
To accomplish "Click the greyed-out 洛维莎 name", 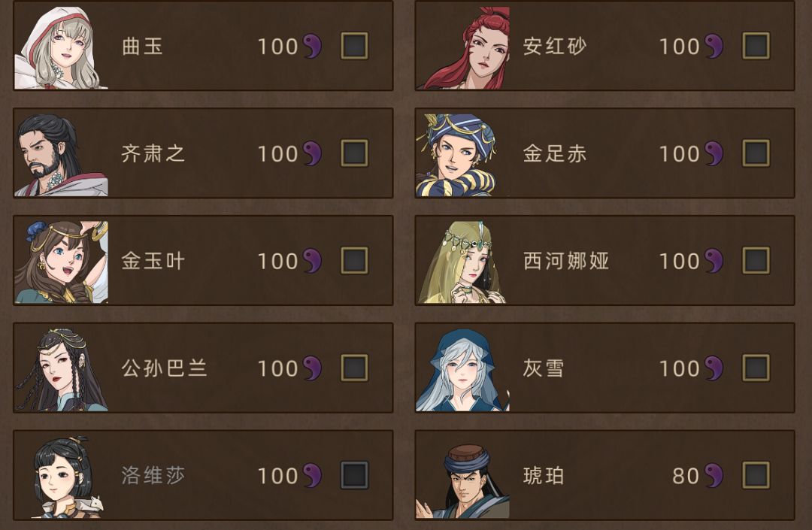I will (153, 475).
